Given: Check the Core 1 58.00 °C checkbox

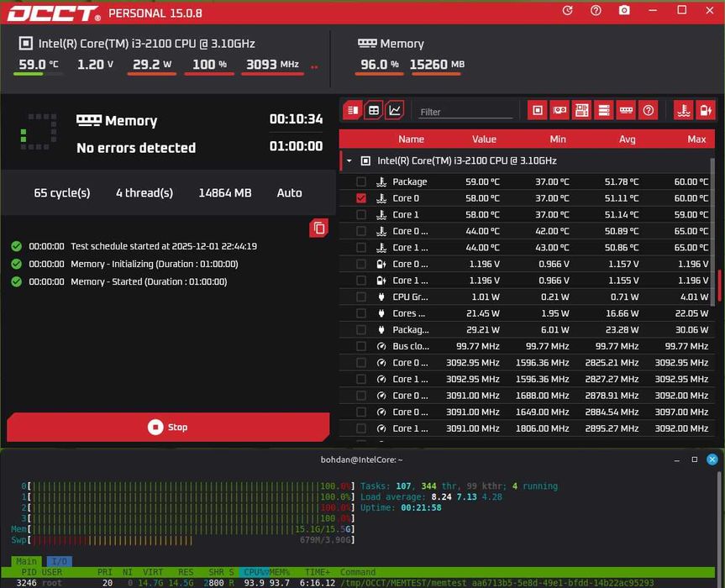Looking at the screenshot, I should [x=361, y=215].
